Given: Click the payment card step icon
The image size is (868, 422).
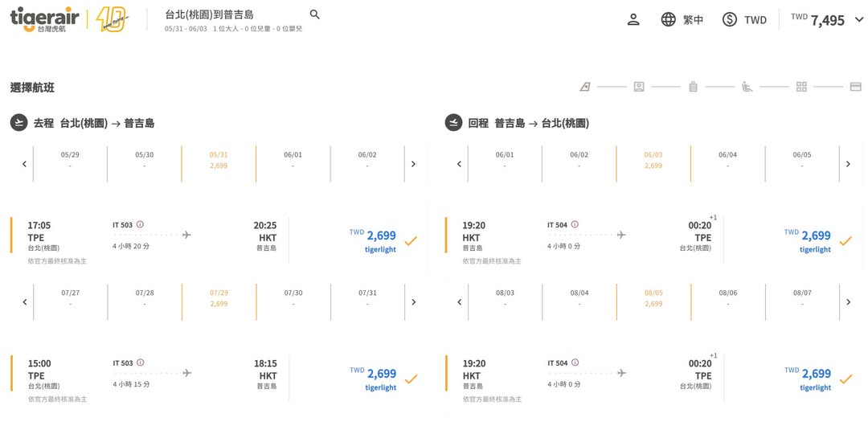Looking at the screenshot, I should [855, 87].
